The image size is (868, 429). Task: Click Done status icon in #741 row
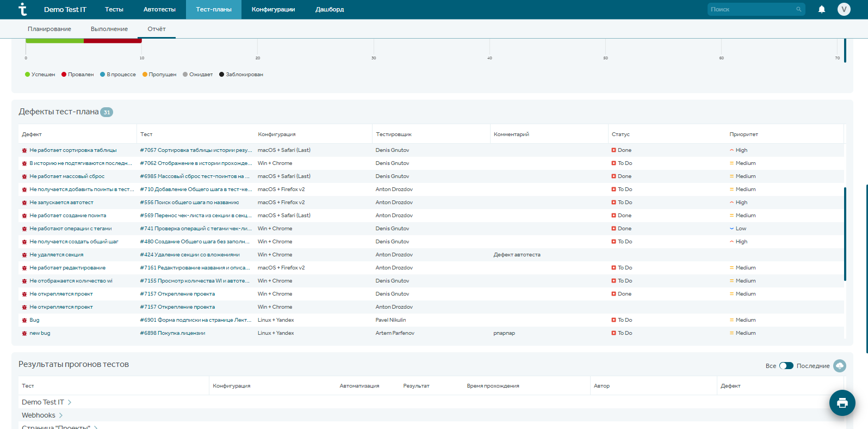tap(613, 229)
